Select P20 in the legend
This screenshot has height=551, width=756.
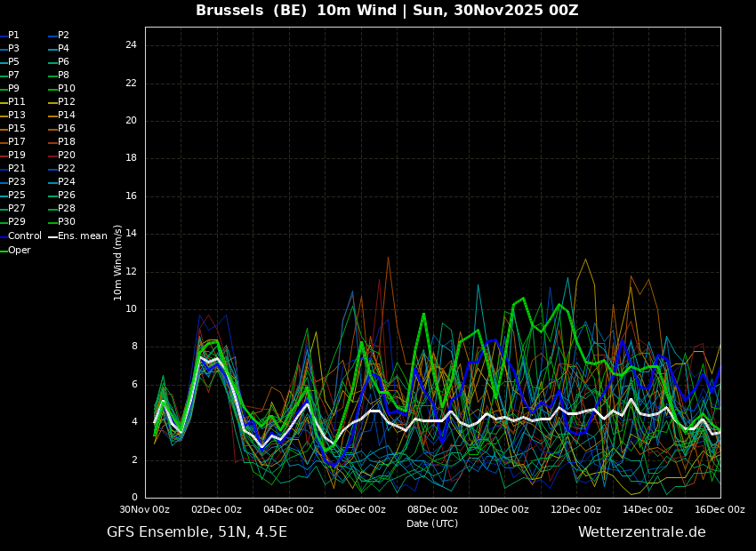tap(67, 156)
